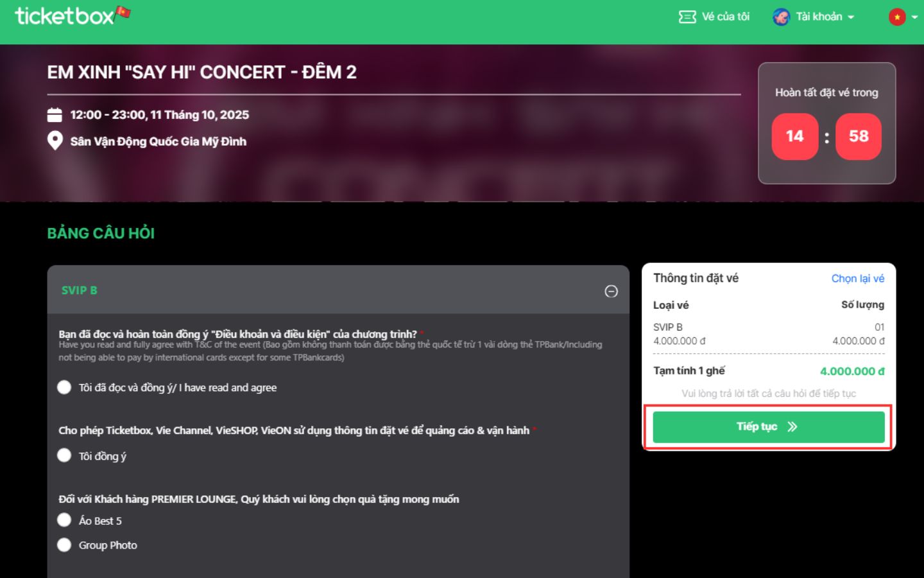Image resolution: width=924 pixels, height=578 pixels.
Task: Click the seconds countdown box
Action: tap(858, 136)
